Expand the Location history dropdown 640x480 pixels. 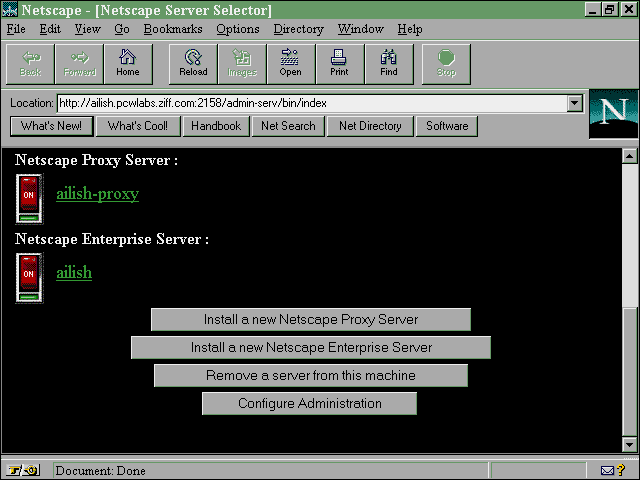click(574, 103)
